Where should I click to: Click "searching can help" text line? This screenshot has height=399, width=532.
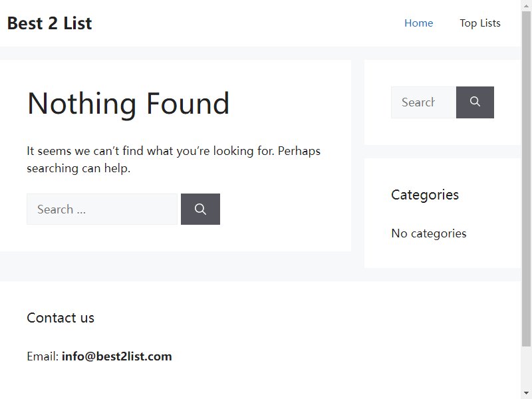pos(78,168)
